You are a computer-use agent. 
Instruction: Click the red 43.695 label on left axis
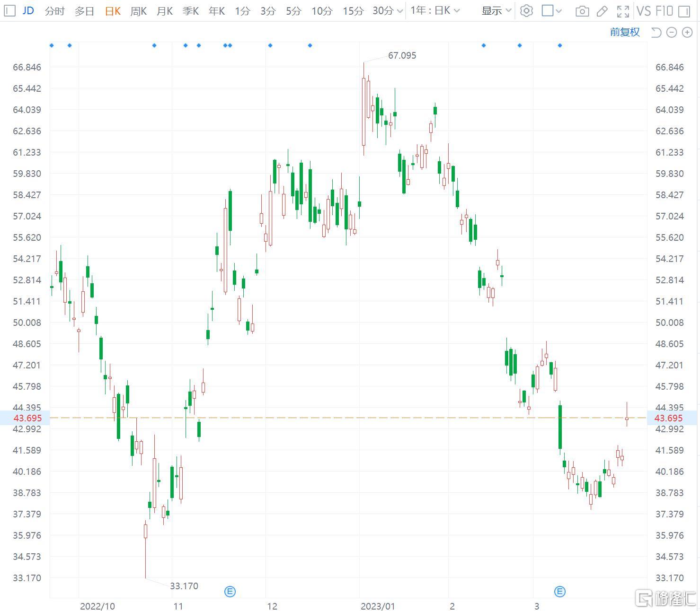[27, 418]
